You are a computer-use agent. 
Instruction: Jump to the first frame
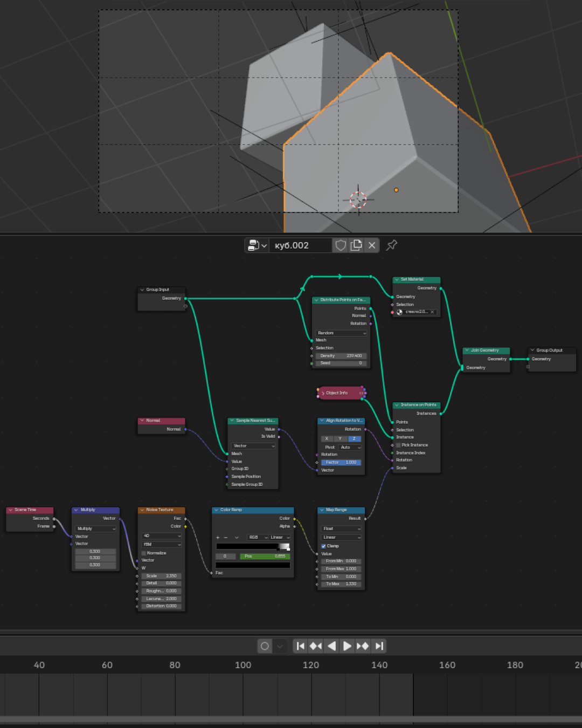tap(301, 646)
